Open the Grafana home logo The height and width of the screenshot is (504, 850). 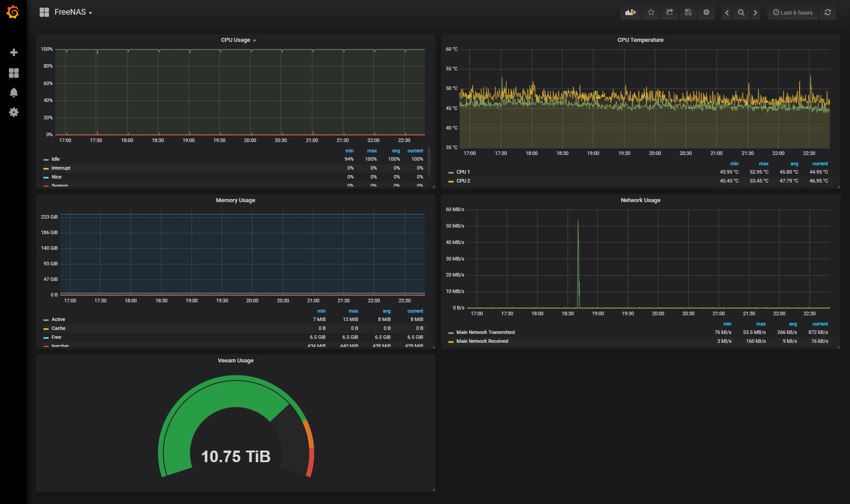tap(13, 12)
